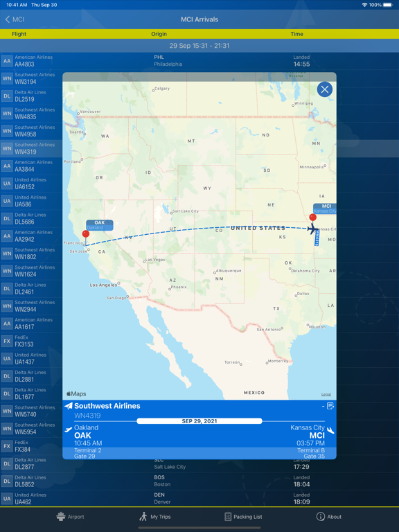This screenshot has height=532, width=399.
Task: Click the Origin column header
Action: [159, 34]
